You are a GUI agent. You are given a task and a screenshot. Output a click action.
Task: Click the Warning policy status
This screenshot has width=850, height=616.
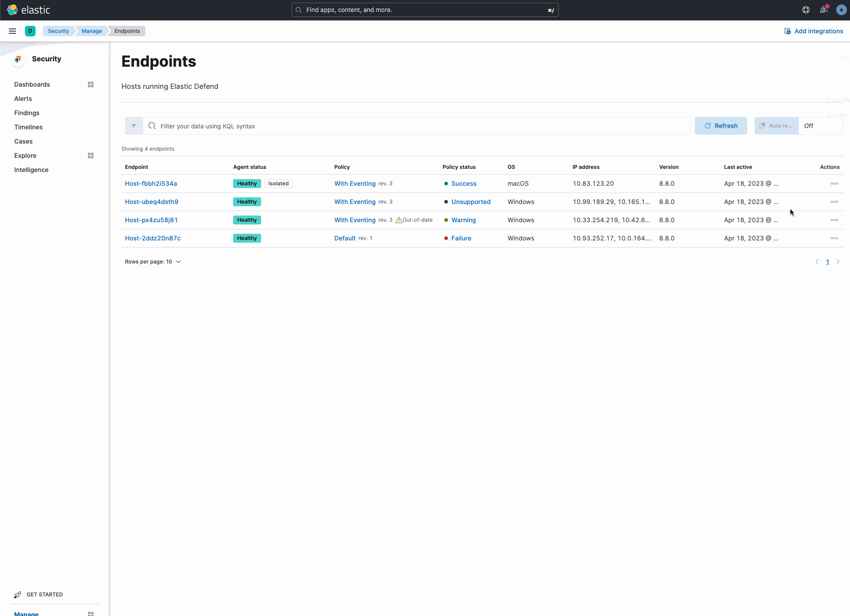(x=463, y=220)
